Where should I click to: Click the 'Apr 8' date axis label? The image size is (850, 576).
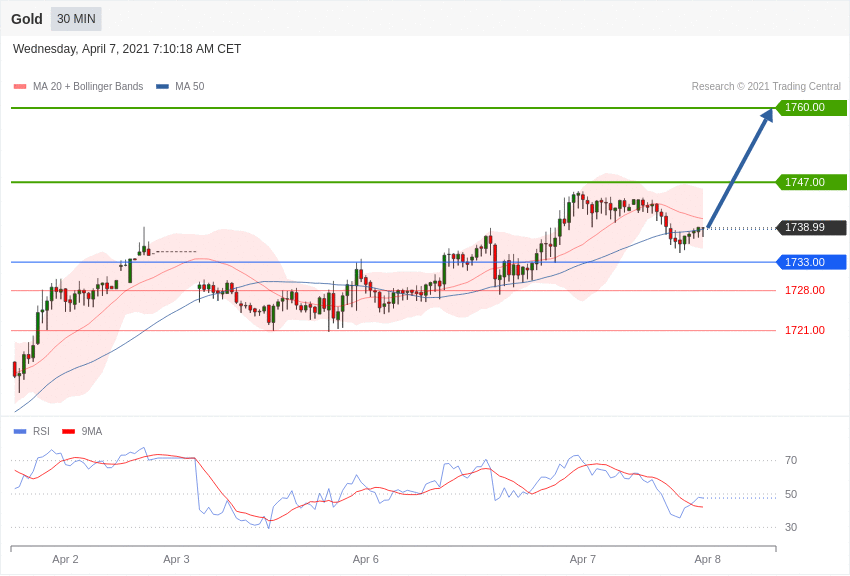pos(707,559)
